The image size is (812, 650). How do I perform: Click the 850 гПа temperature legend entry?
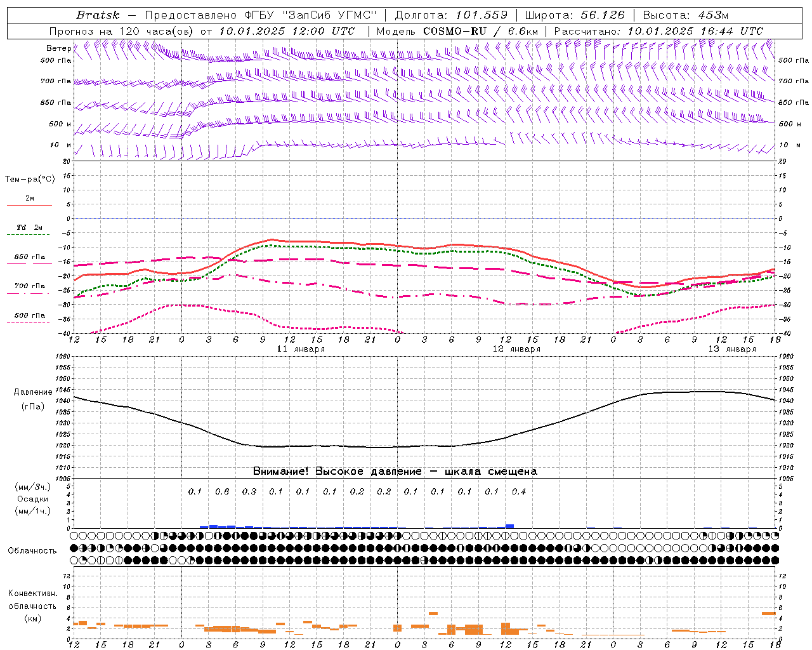[x=30, y=257]
